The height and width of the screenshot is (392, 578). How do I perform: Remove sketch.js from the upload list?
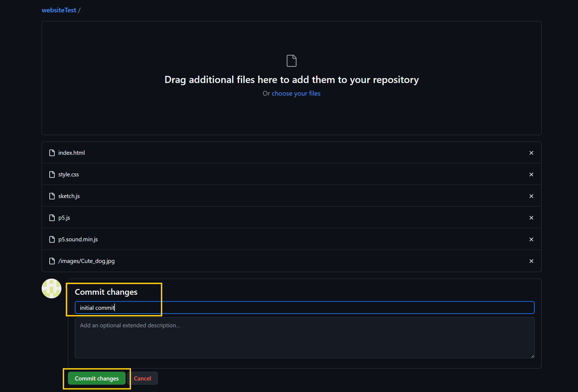click(531, 196)
